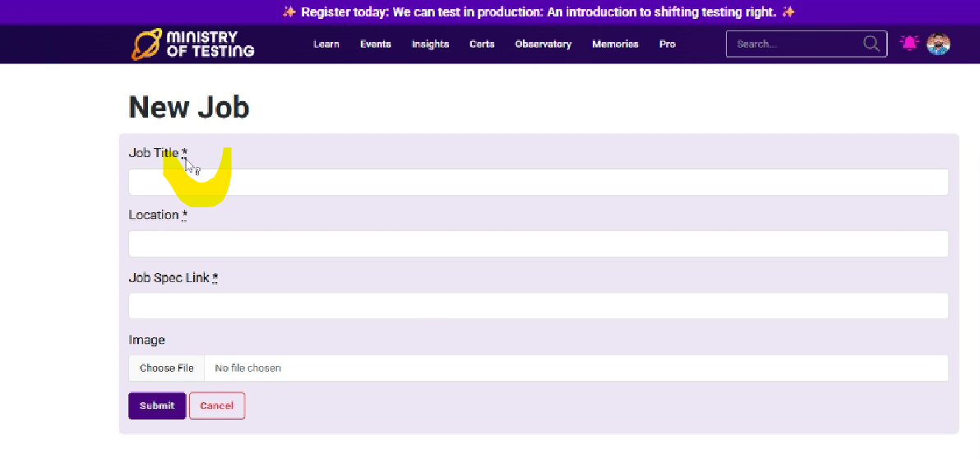The image size is (980, 459).
Task: Focus the Search text box
Action: (x=793, y=44)
